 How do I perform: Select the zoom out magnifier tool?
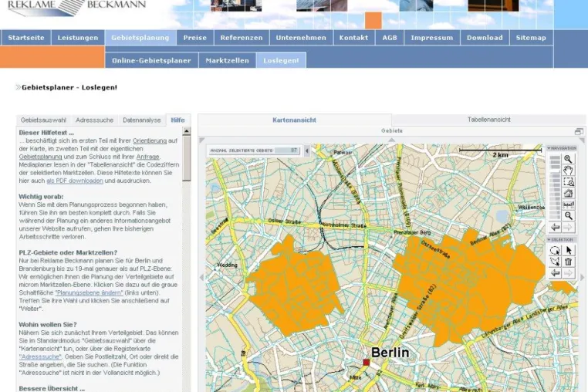point(569,216)
